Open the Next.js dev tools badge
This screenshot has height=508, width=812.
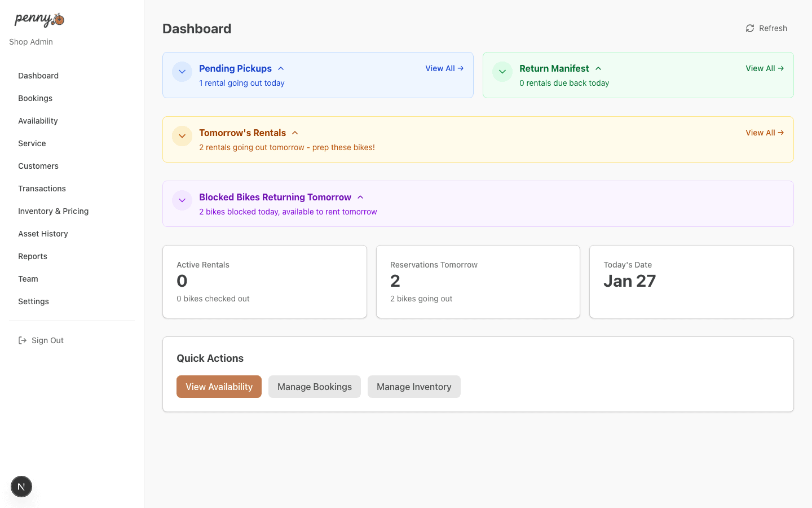click(21, 487)
